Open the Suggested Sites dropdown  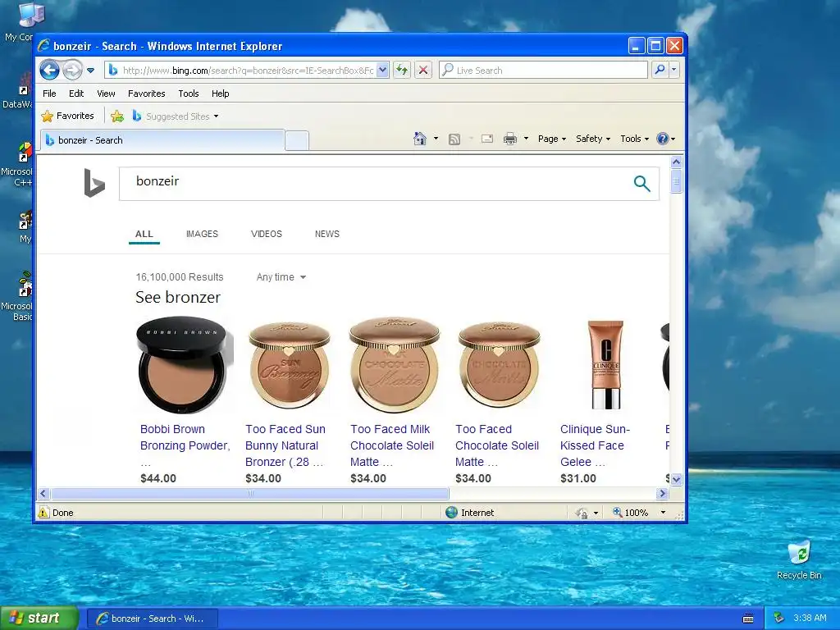tap(176, 116)
